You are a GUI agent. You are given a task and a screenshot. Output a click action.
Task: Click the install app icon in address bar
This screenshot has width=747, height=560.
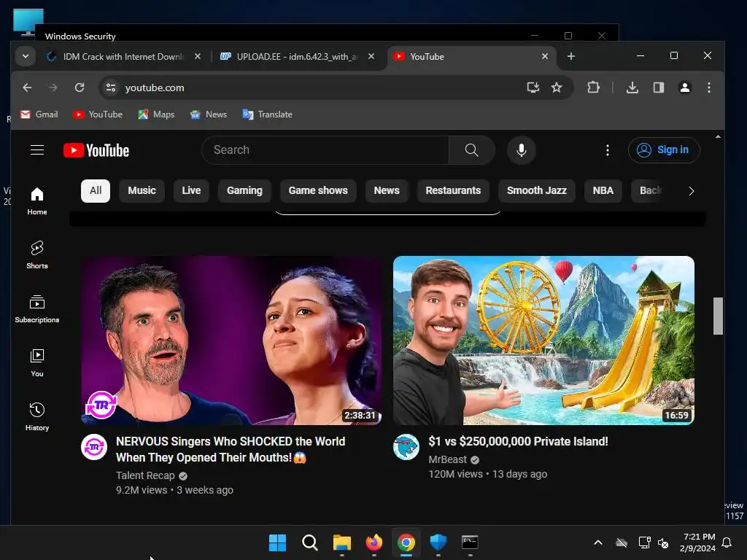coord(533,87)
